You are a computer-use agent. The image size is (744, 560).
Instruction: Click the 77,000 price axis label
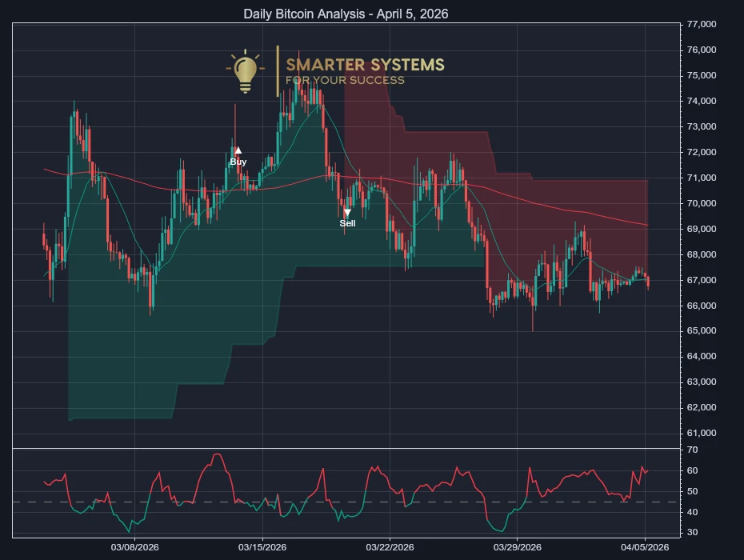700,24
